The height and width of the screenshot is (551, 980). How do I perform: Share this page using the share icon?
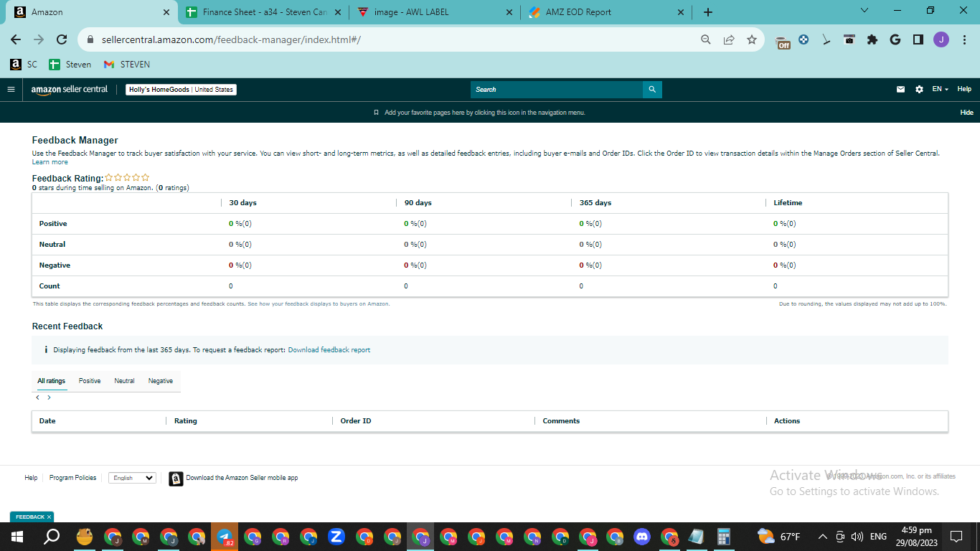pos(729,40)
